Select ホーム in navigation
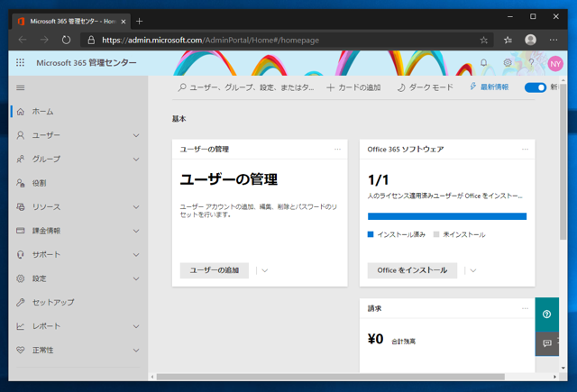Screen dimensions: 577x392 (42, 112)
